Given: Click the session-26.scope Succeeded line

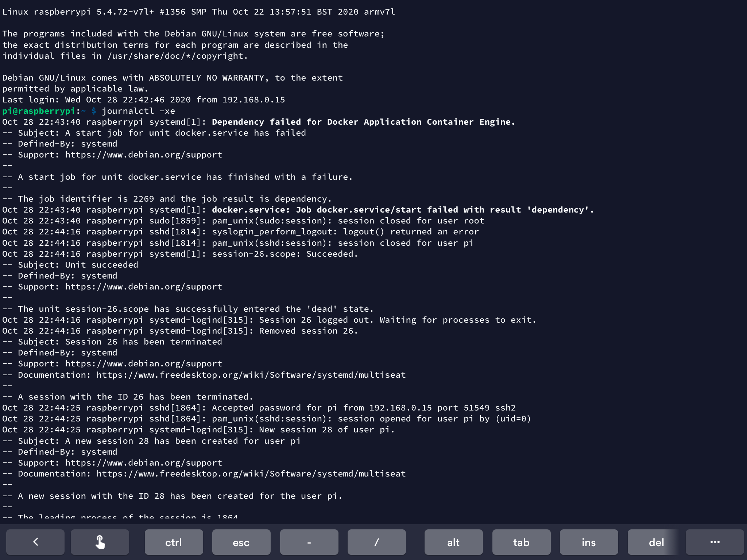Looking at the screenshot, I should coord(285,254).
